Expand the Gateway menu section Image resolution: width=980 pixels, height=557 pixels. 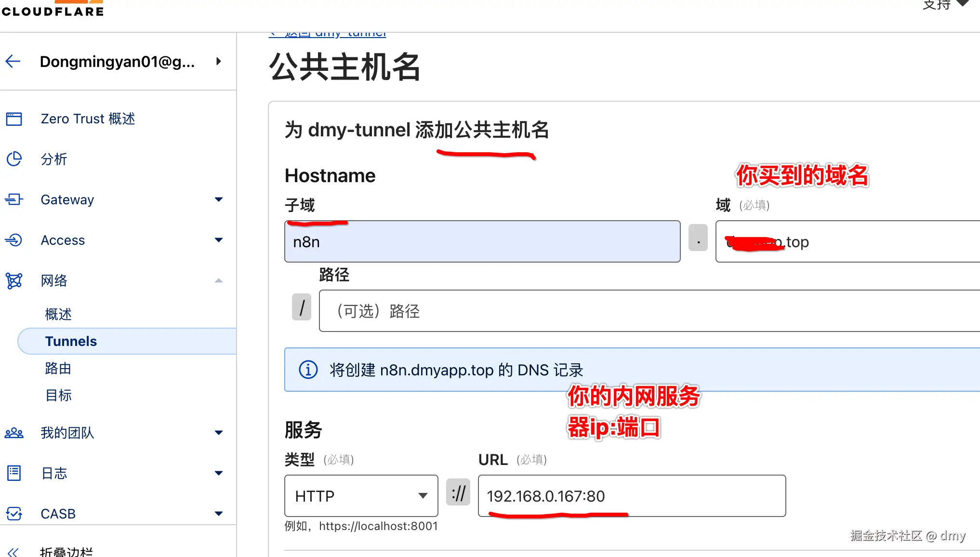tap(219, 199)
